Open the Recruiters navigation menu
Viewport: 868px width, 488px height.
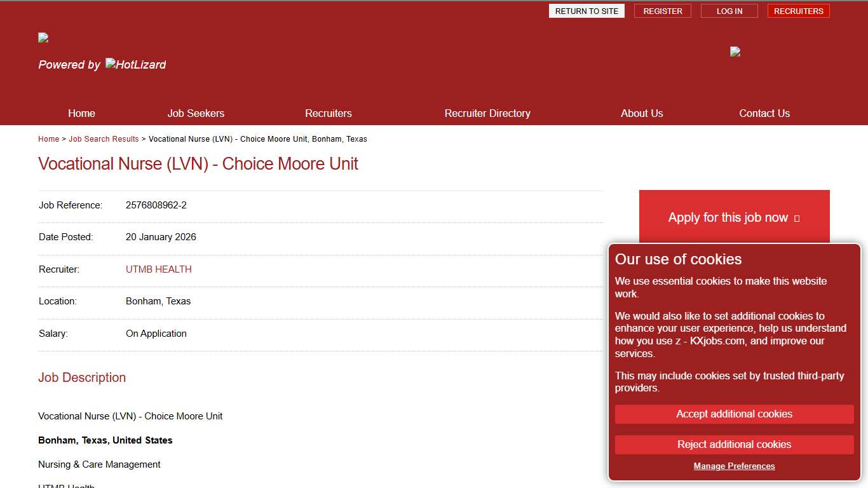(x=329, y=113)
